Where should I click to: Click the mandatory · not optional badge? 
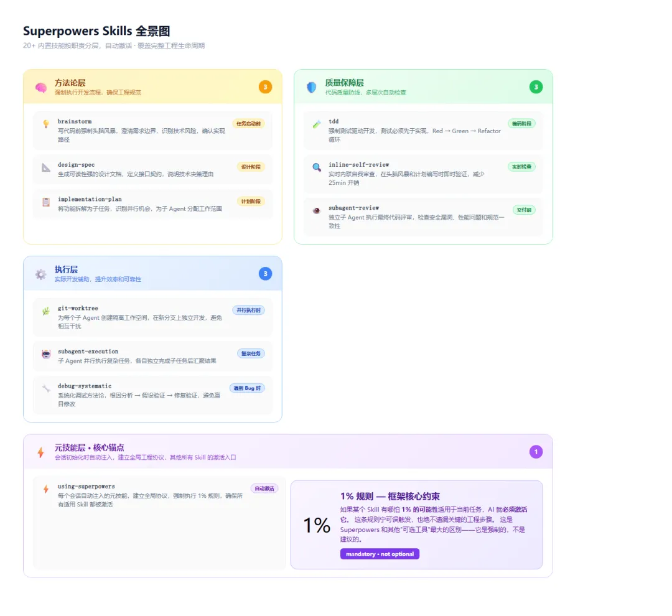click(x=380, y=554)
